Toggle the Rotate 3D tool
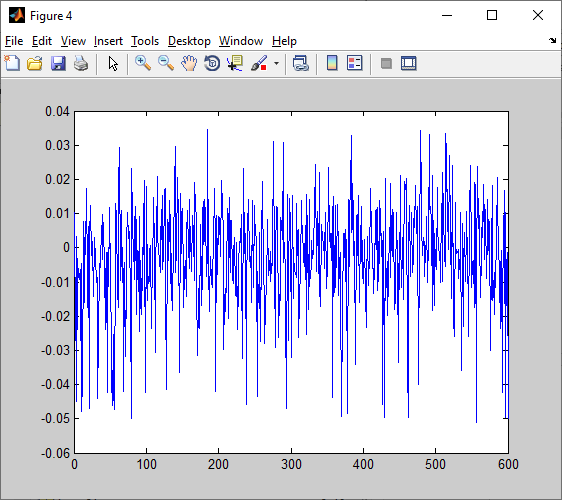The image size is (562, 500). point(212,63)
